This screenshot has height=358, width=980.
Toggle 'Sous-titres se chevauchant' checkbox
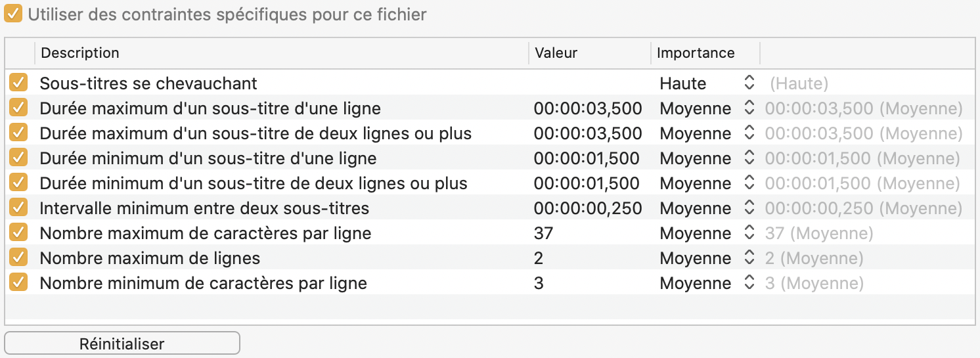click(x=18, y=83)
